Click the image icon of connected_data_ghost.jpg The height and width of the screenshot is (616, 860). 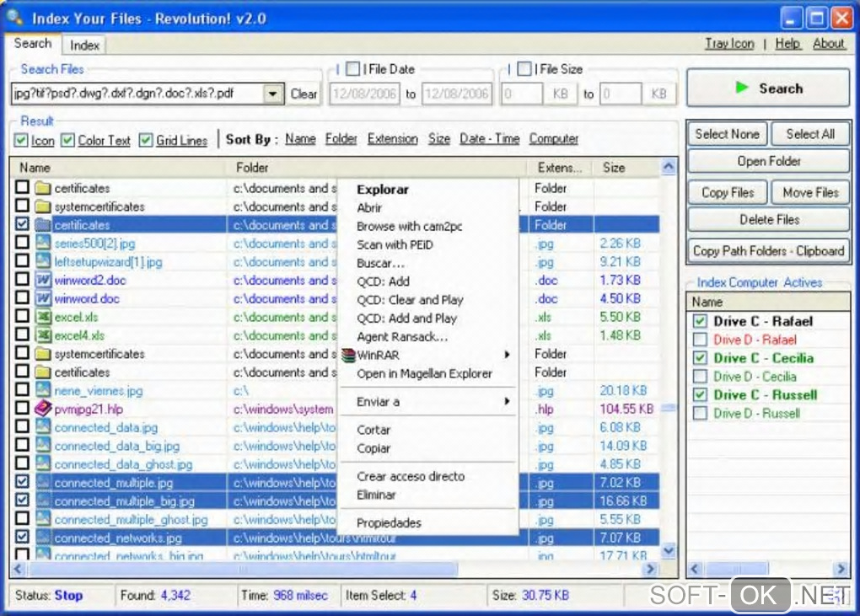(x=43, y=464)
